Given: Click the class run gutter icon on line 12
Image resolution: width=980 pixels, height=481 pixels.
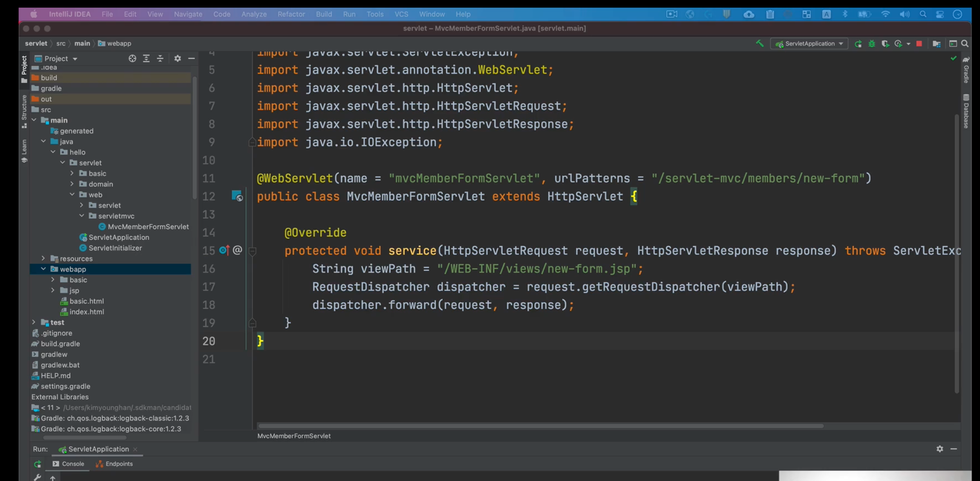Looking at the screenshot, I should [237, 196].
